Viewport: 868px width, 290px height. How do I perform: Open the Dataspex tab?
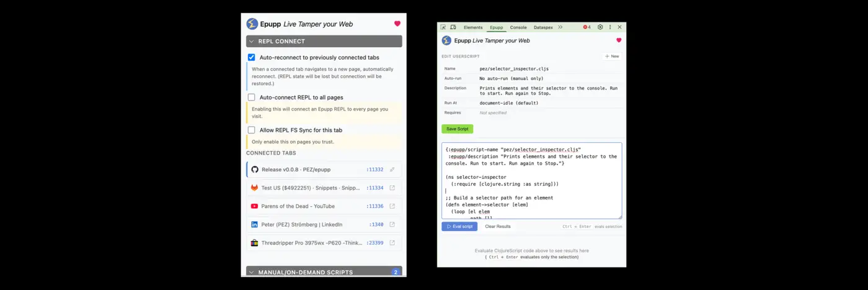coord(543,27)
